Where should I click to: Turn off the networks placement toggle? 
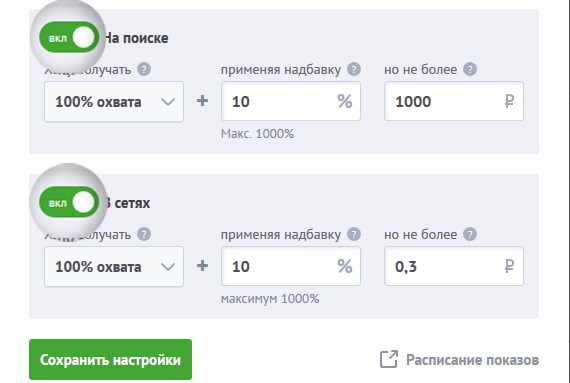tap(69, 202)
